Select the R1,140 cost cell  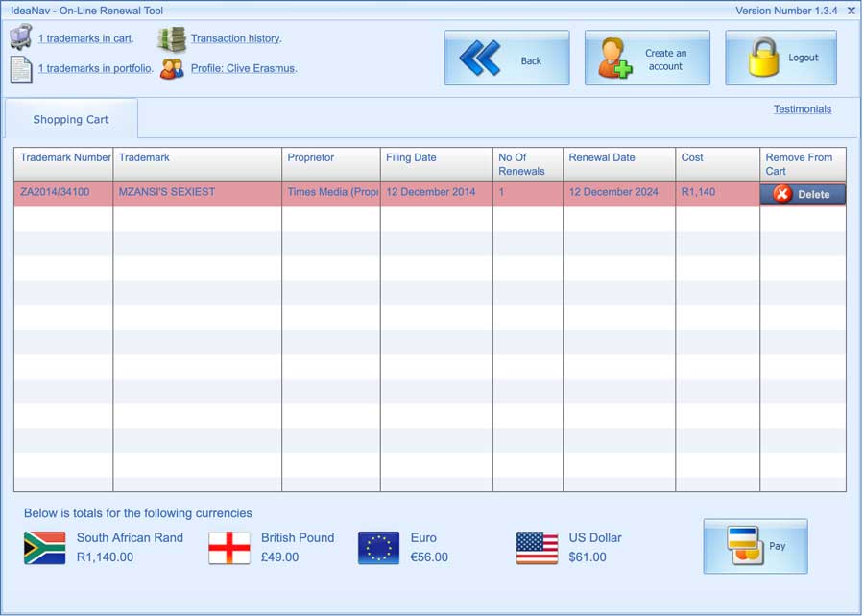coord(718,194)
